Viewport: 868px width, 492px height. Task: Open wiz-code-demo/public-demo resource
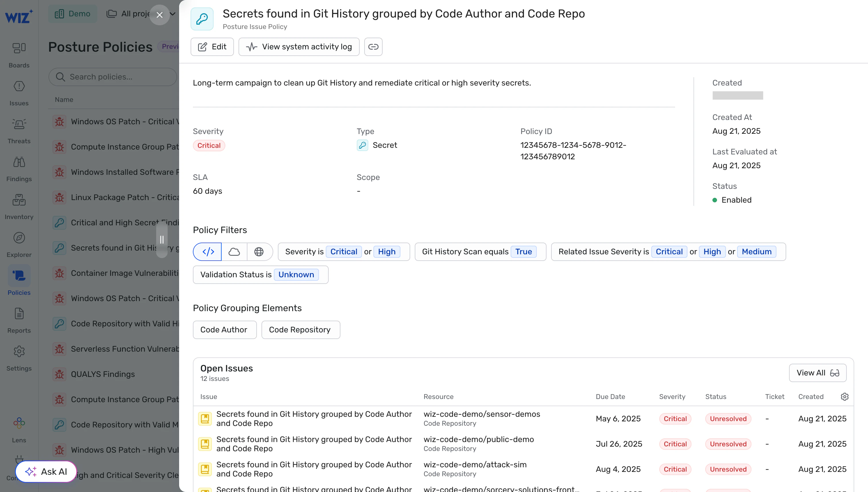[x=479, y=439]
